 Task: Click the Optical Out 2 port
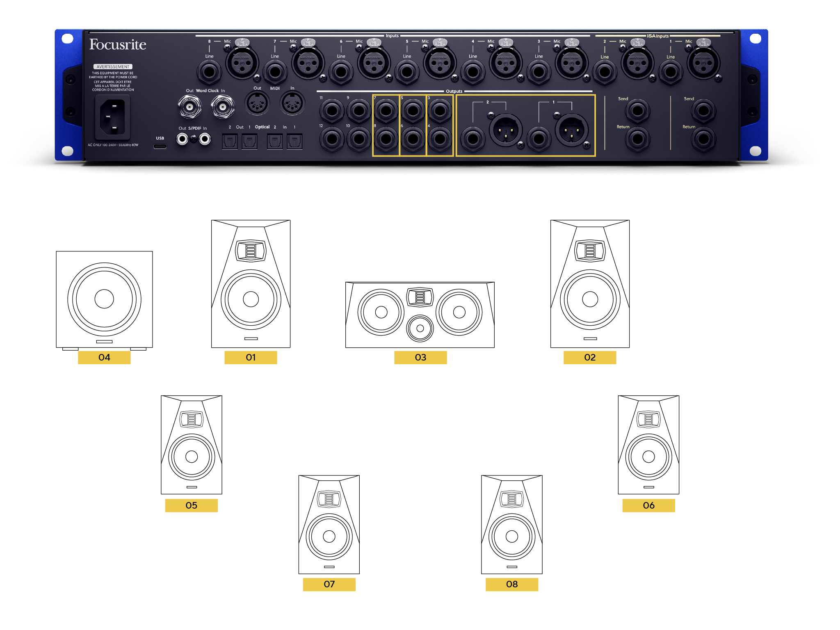click(x=230, y=142)
